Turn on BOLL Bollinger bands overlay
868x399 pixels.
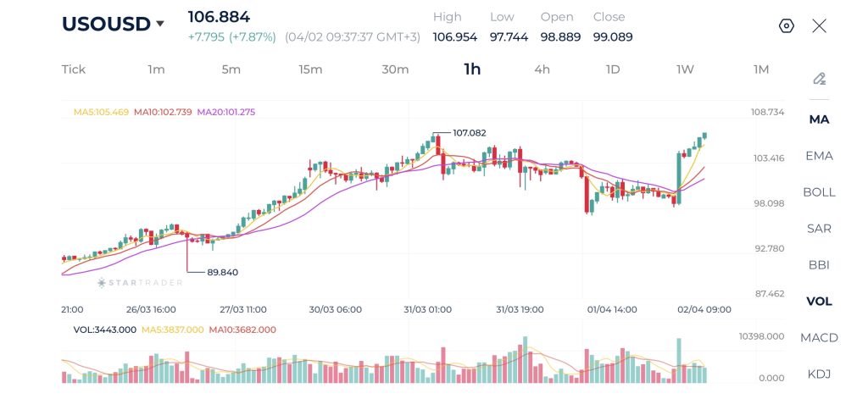[819, 192]
